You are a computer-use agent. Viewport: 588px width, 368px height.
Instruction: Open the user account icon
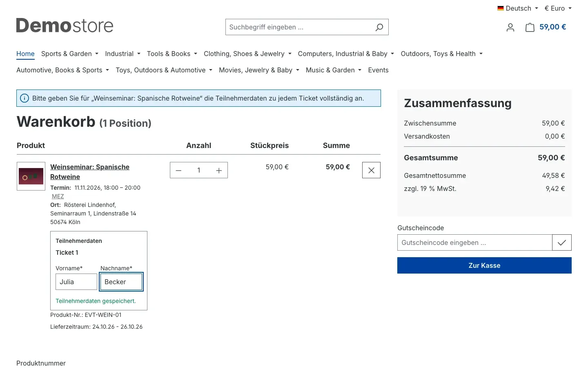pyautogui.click(x=510, y=27)
